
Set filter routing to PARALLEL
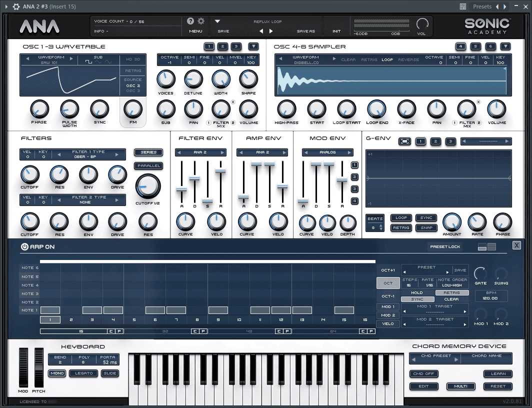point(148,165)
